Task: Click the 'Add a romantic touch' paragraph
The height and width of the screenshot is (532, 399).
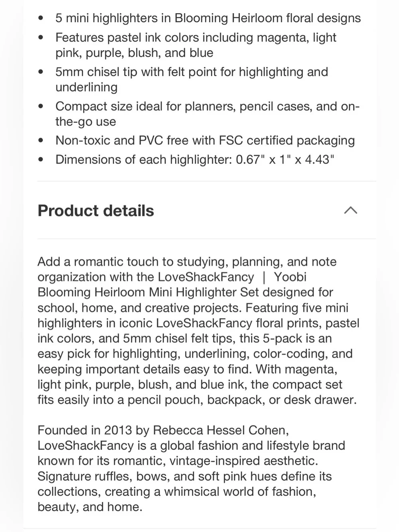Action: tap(198, 330)
